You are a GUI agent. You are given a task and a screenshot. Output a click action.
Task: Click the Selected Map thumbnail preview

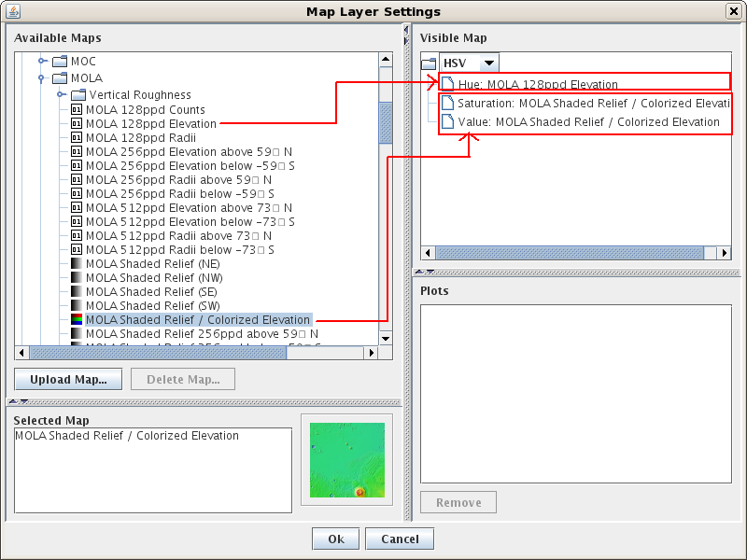tap(346, 459)
